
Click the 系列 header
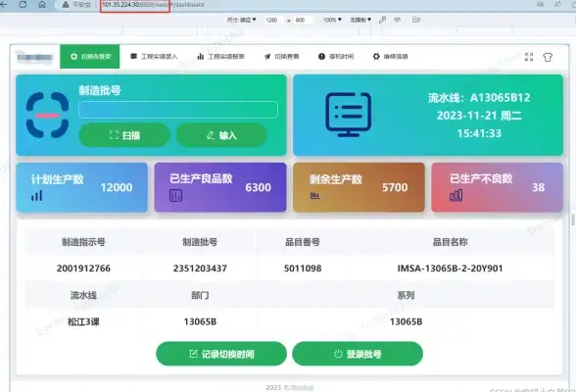click(406, 295)
